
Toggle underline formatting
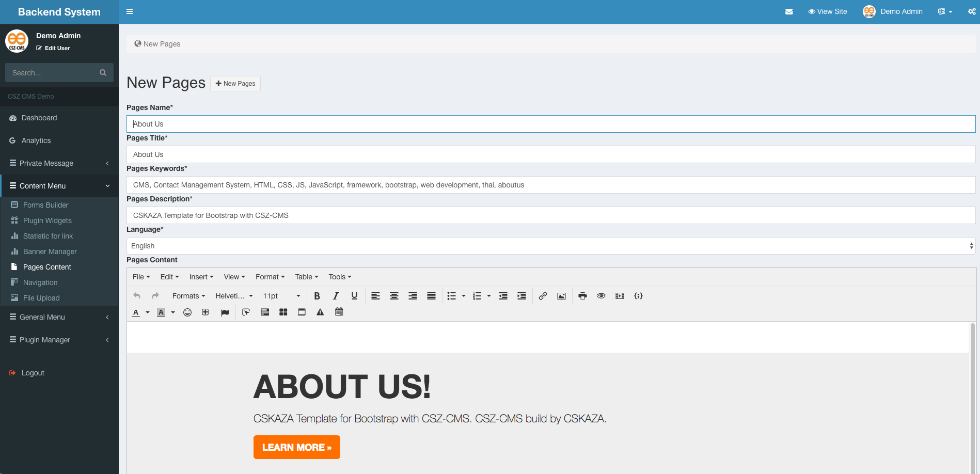(354, 296)
